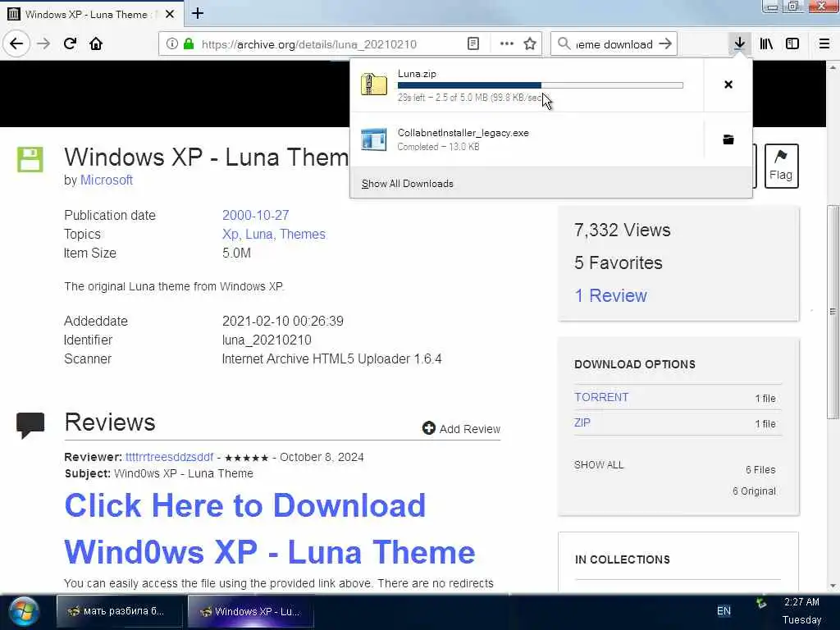840x630 pixels.
Task: Download via the TORRENT option
Action: click(x=601, y=398)
